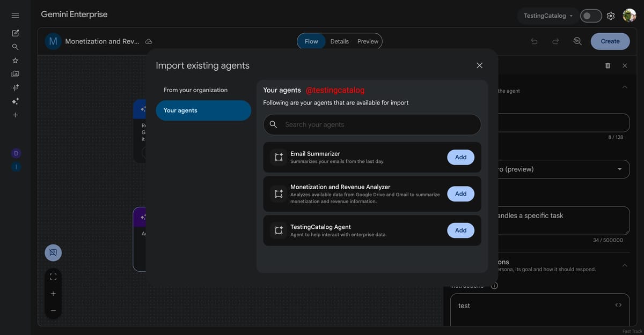Delete the node using the trash icon

coord(608,65)
